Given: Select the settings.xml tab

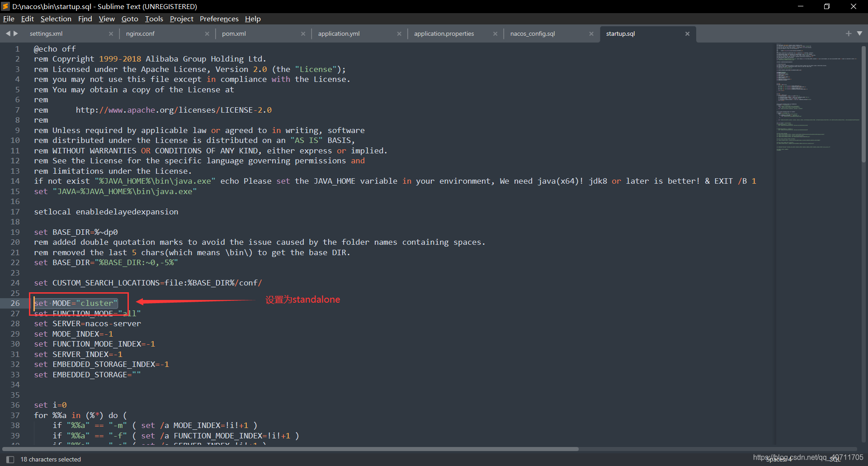Looking at the screenshot, I should coord(47,33).
